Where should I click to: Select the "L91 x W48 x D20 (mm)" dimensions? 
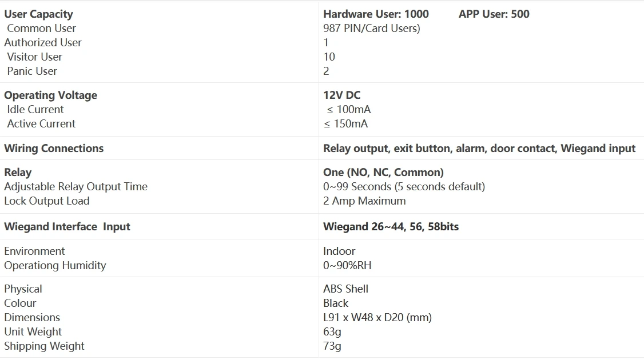[x=377, y=317]
